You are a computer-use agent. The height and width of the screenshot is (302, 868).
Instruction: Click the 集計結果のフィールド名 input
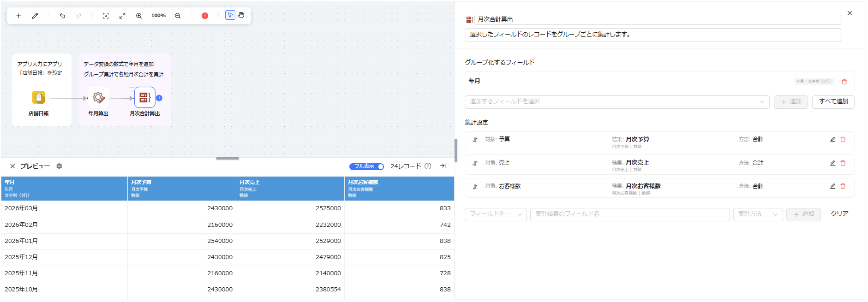coord(630,214)
